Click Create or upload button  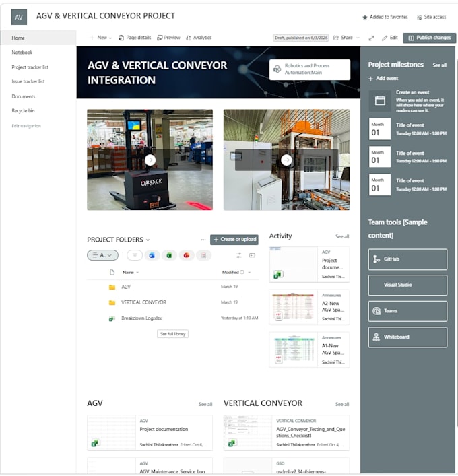pos(234,240)
